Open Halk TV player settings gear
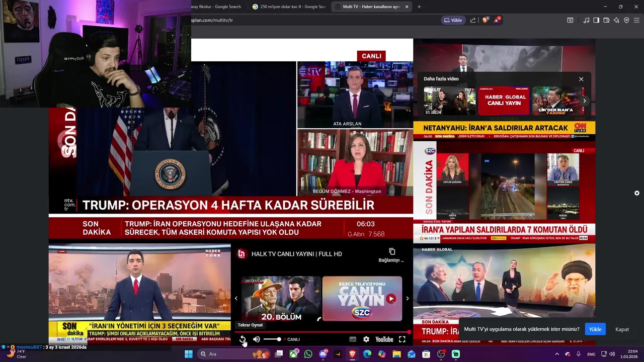 click(x=366, y=339)
